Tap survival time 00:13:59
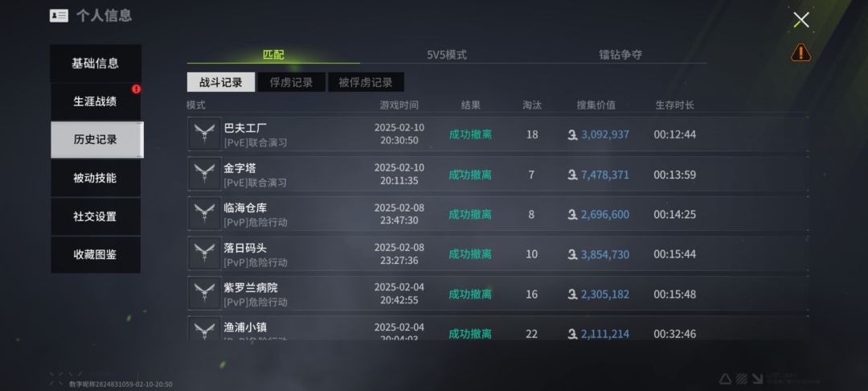This screenshot has height=391, width=868. (675, 175)
